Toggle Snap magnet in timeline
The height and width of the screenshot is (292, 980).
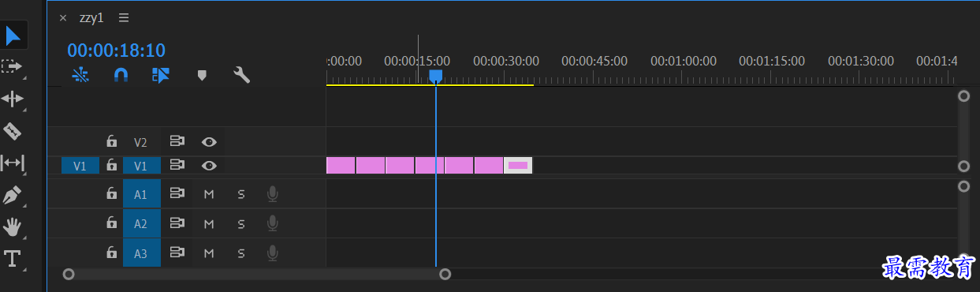[x=121, y=75]
